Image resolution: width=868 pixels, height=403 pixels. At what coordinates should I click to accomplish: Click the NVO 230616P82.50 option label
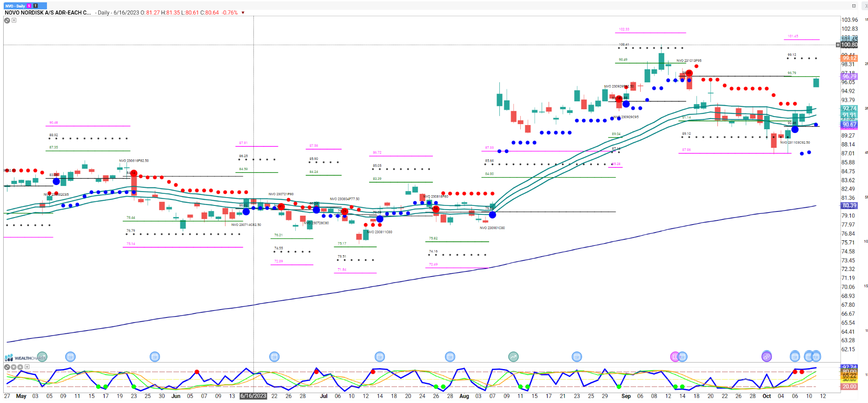coord(134,161)
